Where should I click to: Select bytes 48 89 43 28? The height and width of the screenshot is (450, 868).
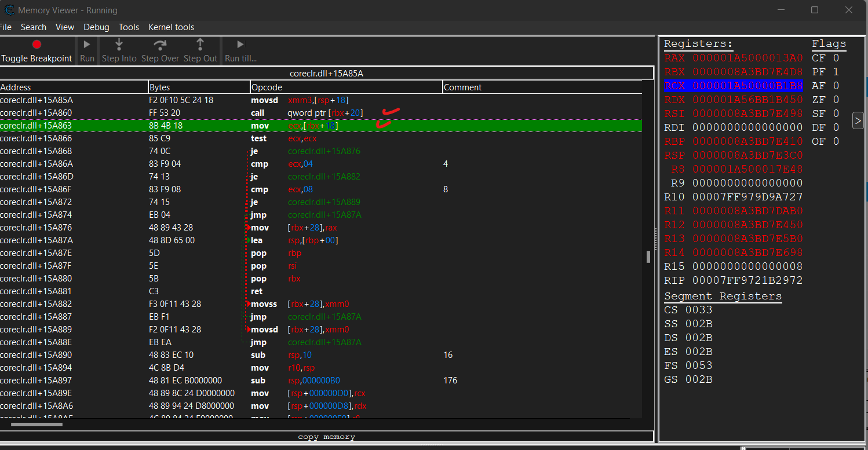pyautogui.click(x=171, y=228)
